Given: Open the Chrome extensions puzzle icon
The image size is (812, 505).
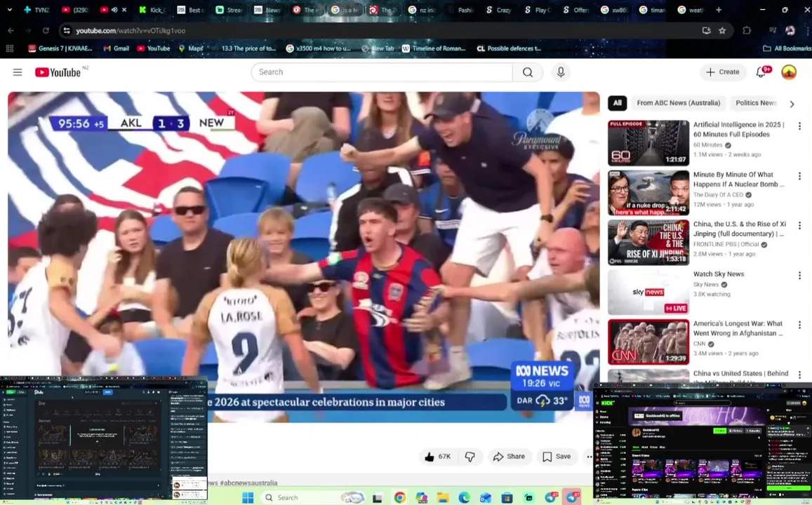Looking at the screenshot, I should (x=746, y=31).
